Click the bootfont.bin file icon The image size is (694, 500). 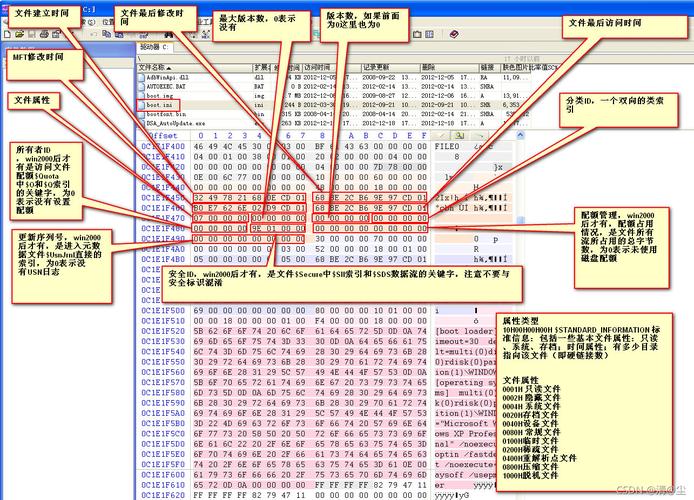coord(141,114)
